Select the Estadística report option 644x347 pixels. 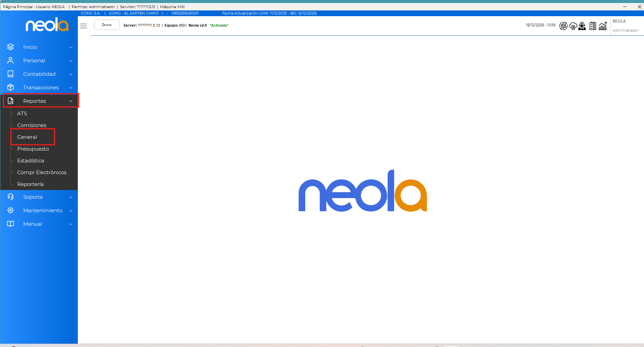(x=31, y=161)
